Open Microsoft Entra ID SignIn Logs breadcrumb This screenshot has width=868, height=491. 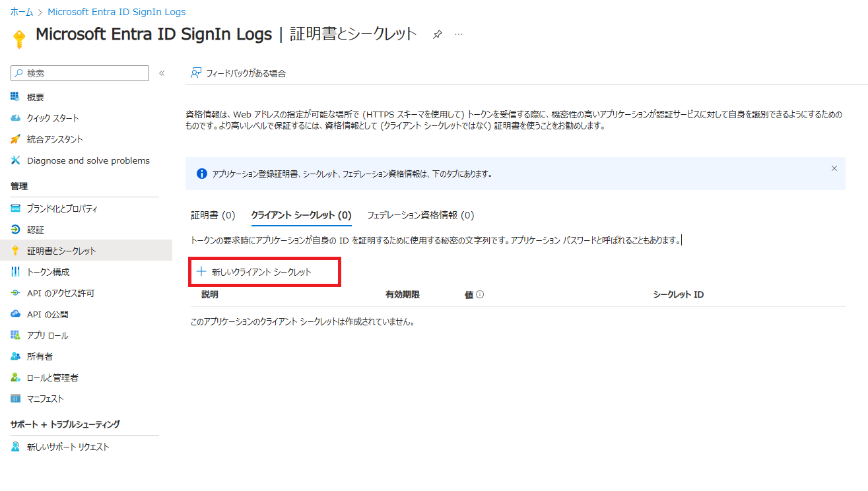117,12
